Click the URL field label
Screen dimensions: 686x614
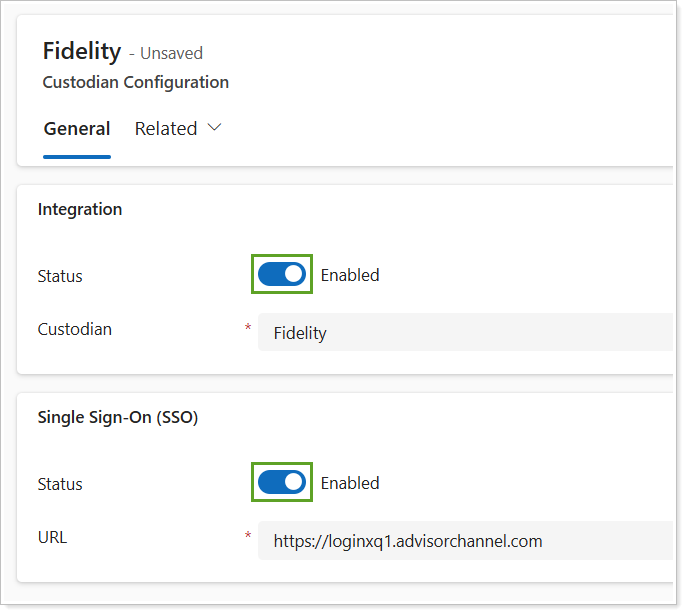[x=52, y=537]
